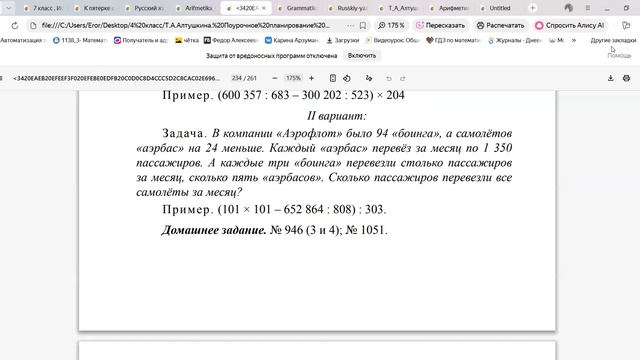
Task: Click the page number field showing 234
Action: (236, 78)
